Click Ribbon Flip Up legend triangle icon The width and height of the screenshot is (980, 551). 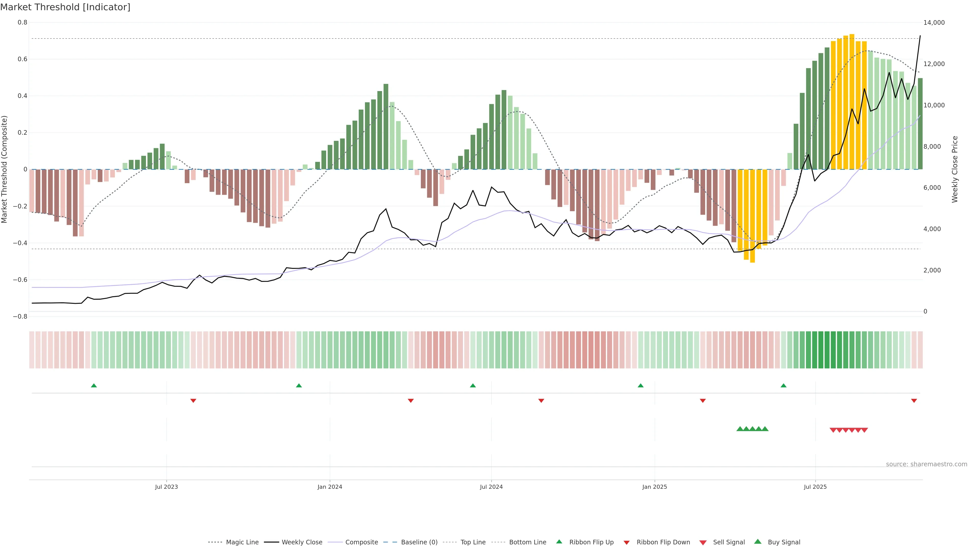pos(559,542)
